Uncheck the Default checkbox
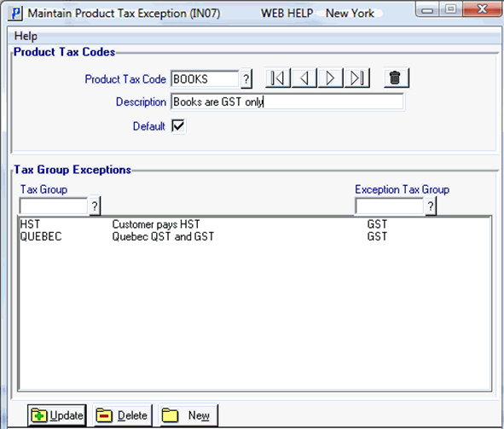 (x=178, y=126)
